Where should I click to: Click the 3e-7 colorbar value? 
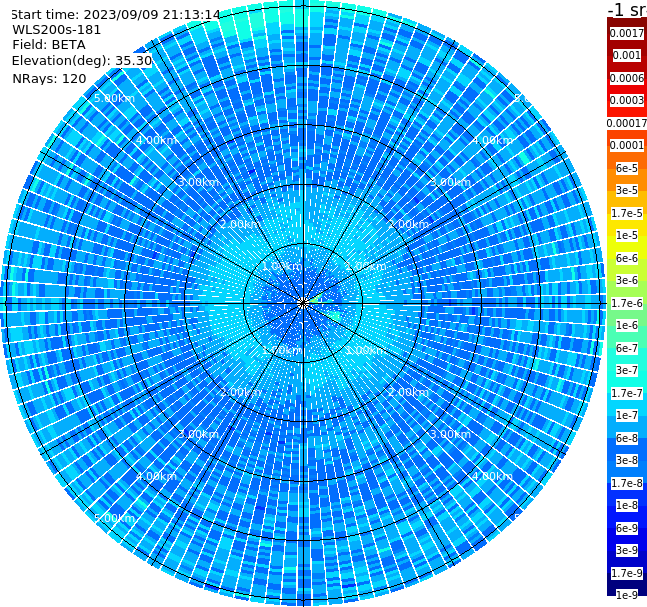point(627,370)
